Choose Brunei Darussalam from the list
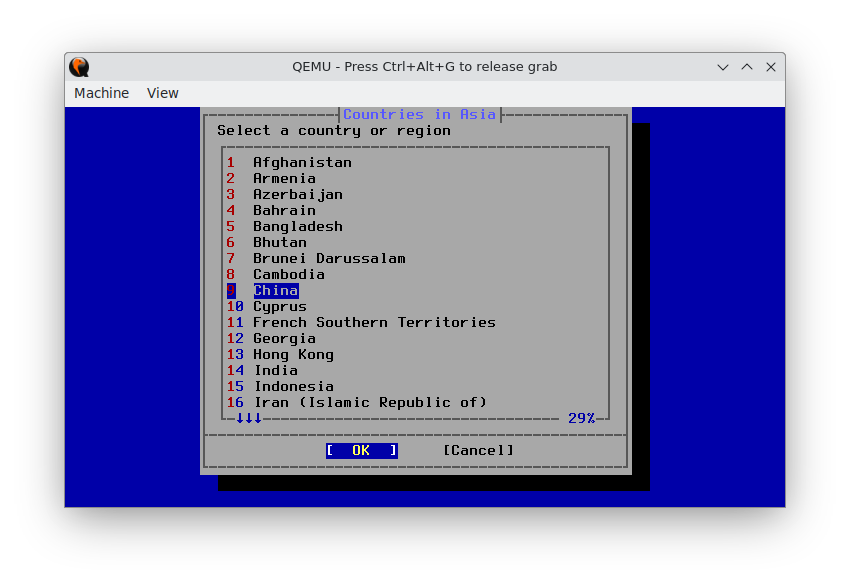Screen dimensions: 850x584 330,258
